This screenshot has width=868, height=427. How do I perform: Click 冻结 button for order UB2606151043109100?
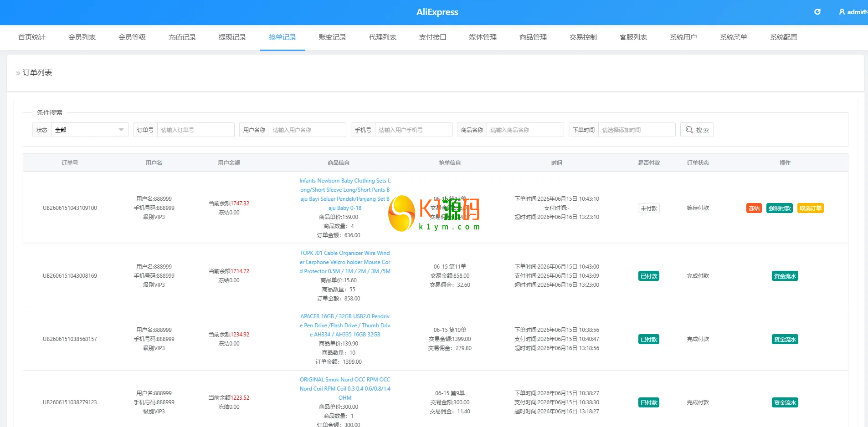click(754, 208)
